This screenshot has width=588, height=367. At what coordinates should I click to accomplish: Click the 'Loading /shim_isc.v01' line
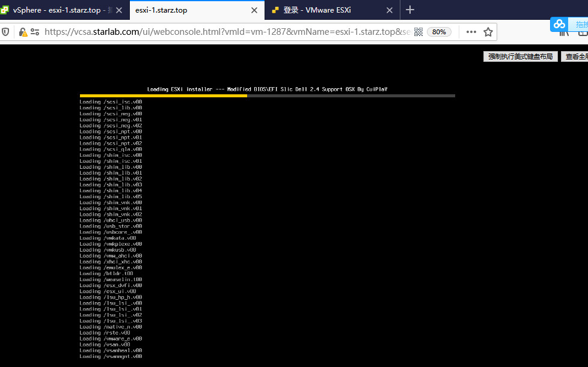pos(111,161)
